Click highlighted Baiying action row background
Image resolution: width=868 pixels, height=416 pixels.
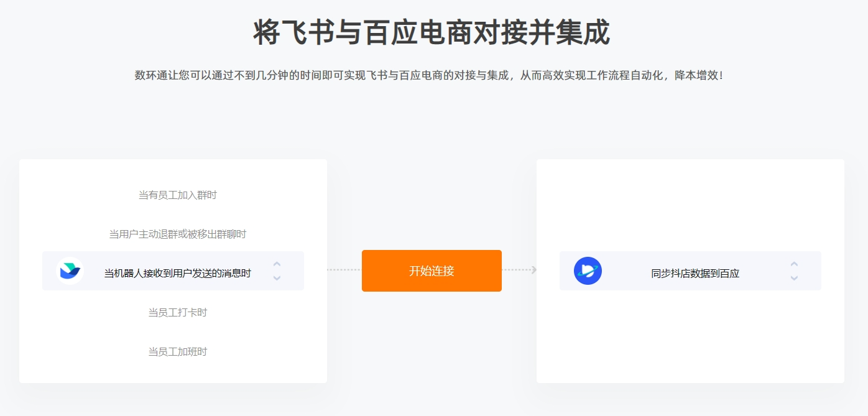690,270
